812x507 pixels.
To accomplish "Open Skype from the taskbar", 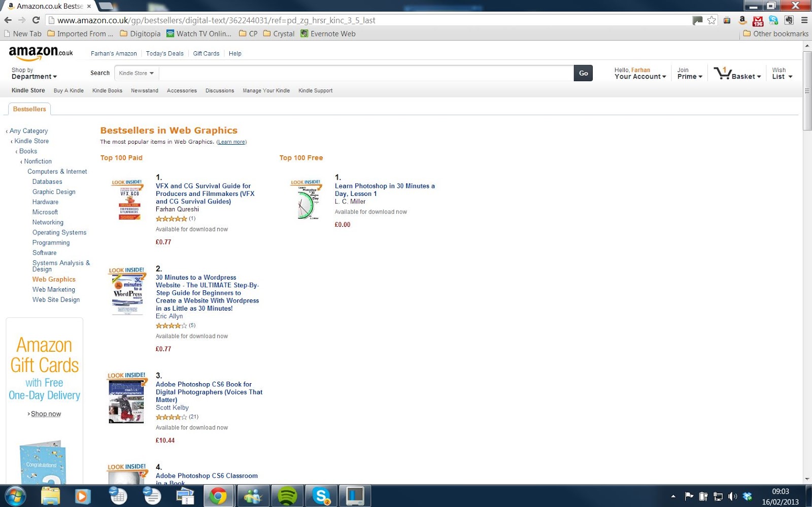I will click(321, 496).
